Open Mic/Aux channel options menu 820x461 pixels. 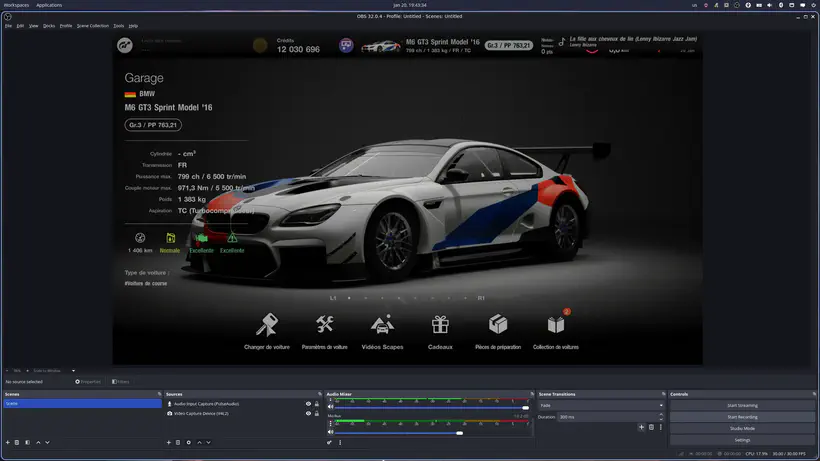tap(331, 424)
